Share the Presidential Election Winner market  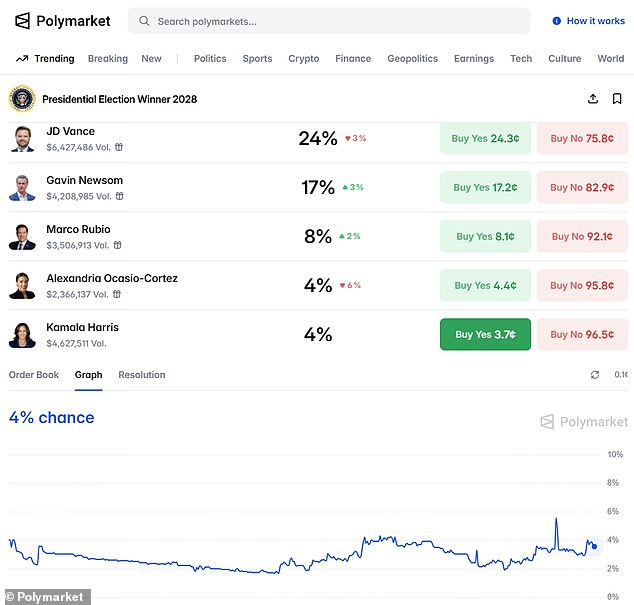click(x=593, y=99)
